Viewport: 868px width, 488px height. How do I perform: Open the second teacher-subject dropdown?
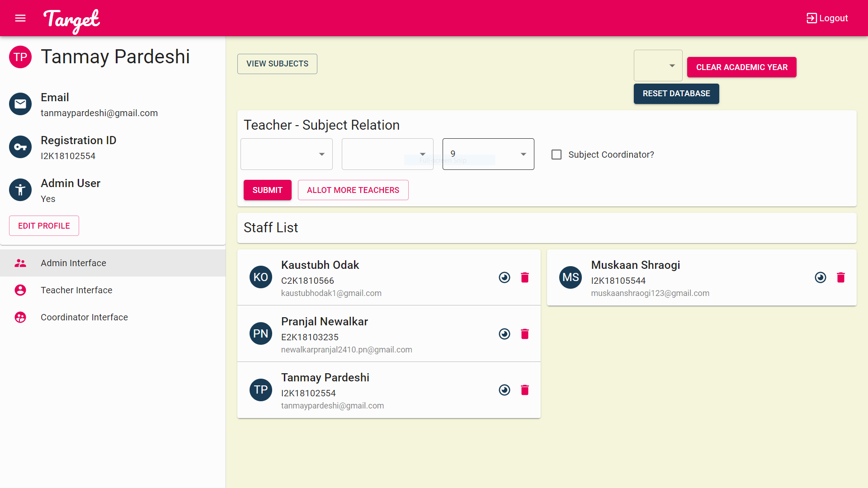(x=387, y=154)
